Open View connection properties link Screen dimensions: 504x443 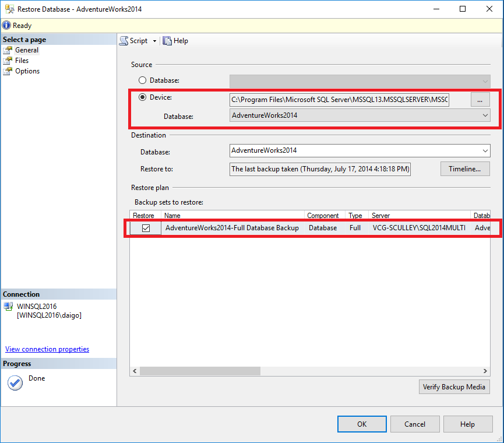47,349
